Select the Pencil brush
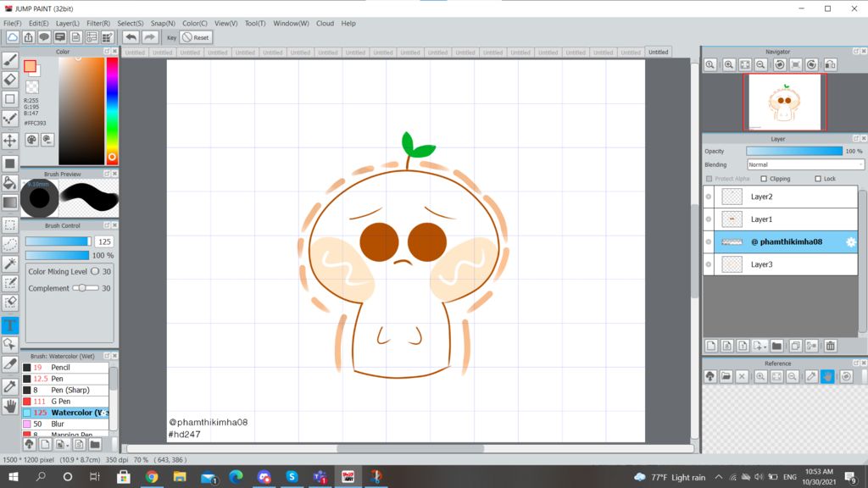The width and height of the screenshot is (868, 488). (64, 368)
